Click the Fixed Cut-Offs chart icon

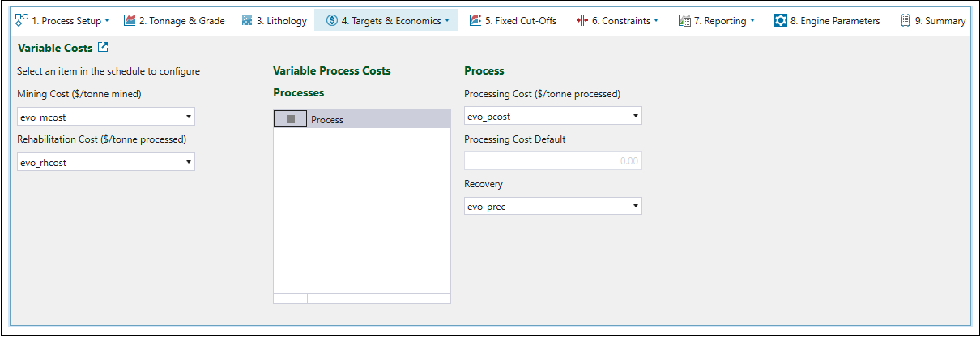coord(475,20)
